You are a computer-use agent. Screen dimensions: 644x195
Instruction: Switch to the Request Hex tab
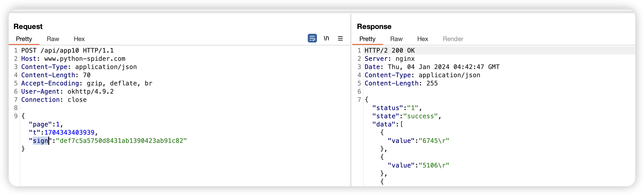coord(79,39)
